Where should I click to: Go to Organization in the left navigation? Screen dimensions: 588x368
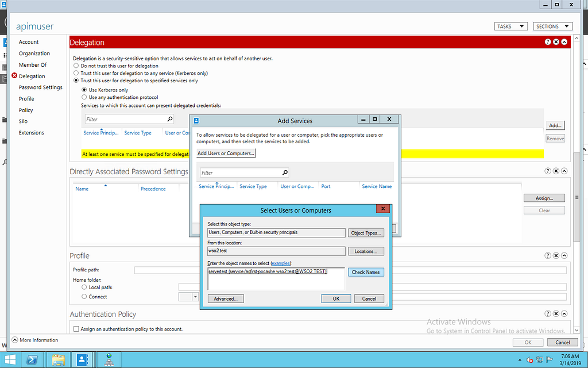34,53
